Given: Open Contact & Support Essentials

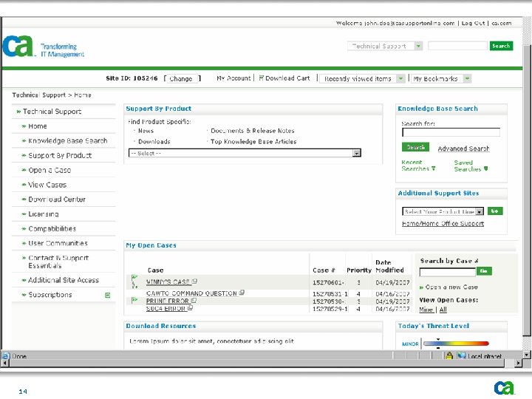Looking at the screenshot, I should pos(58,262).
